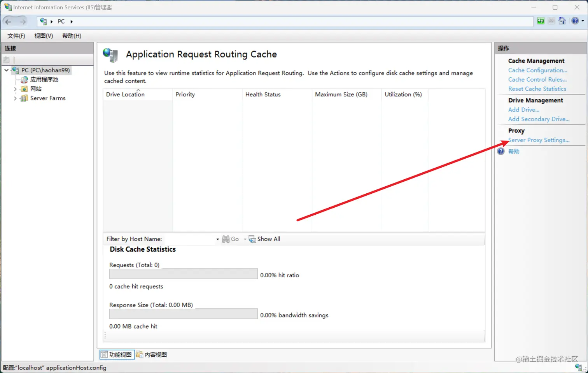Sort by the Drive Location column header
The height and width of the screenshot is (373, 588).
click(x=138, y=95)
